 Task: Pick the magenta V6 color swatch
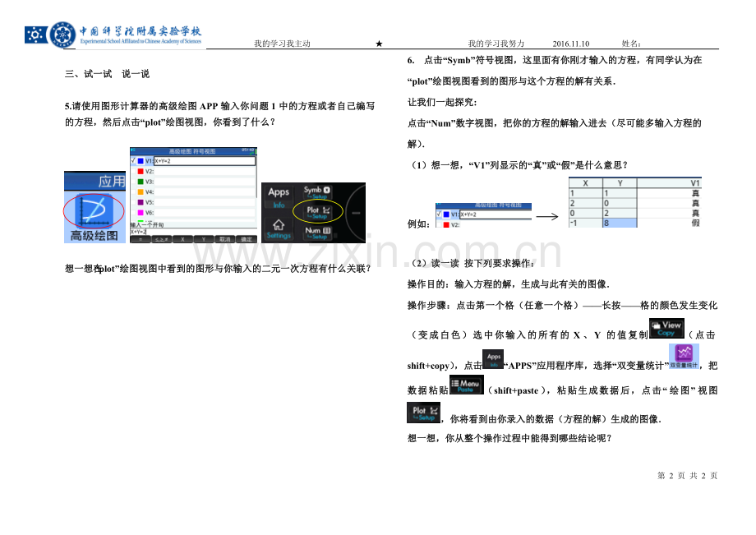[x=141, y=213]
